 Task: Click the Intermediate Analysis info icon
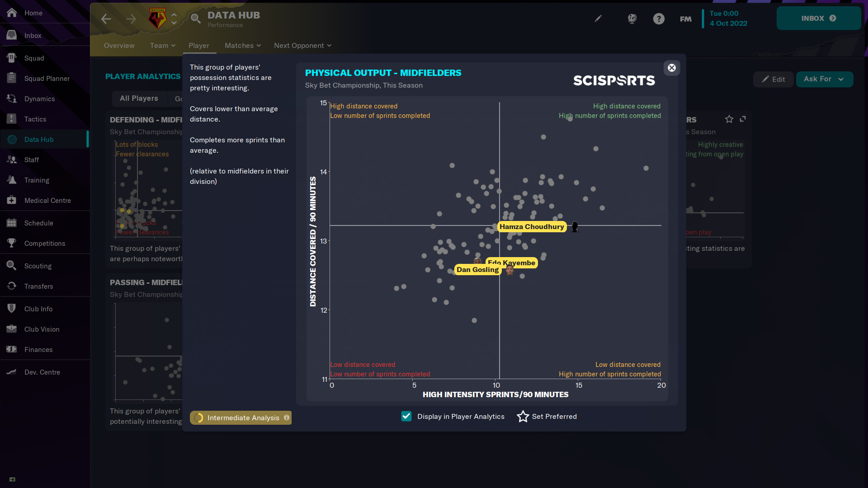tap(287, 418)
